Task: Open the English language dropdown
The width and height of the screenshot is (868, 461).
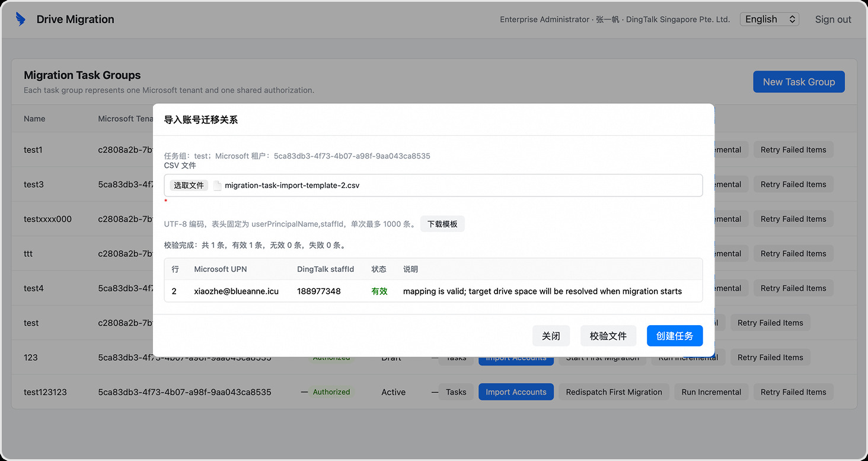Action: pyautogui.click(x=770, y=19)
